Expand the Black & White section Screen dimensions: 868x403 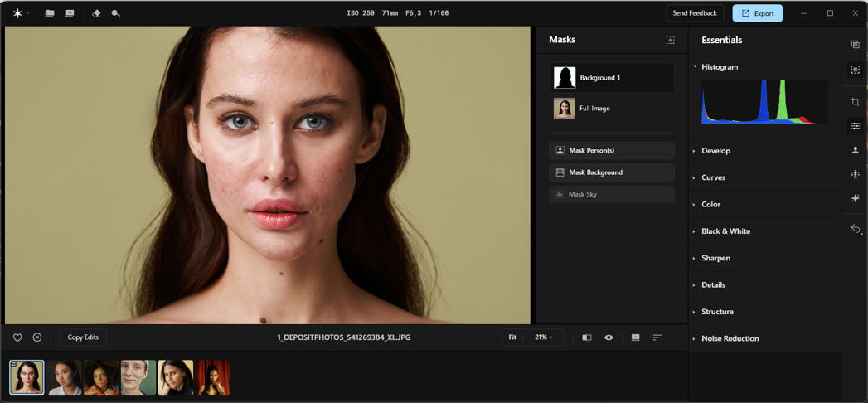765,231
